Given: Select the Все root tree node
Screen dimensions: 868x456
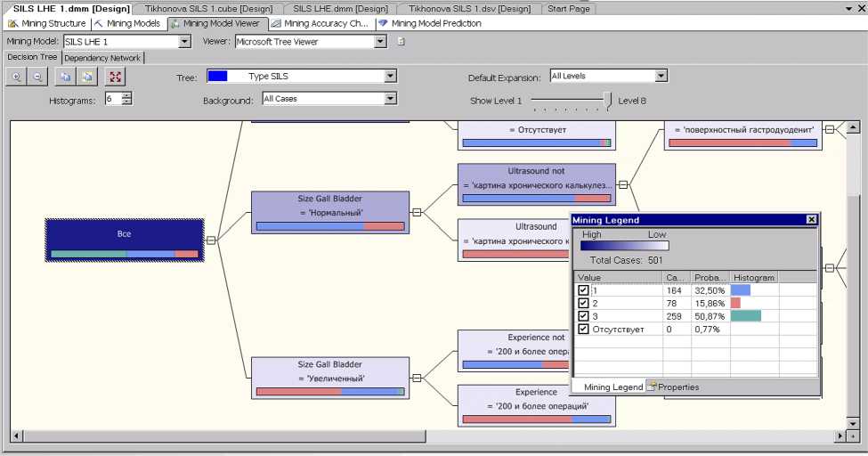Looking at the screenshot, I should pos(125,240).
